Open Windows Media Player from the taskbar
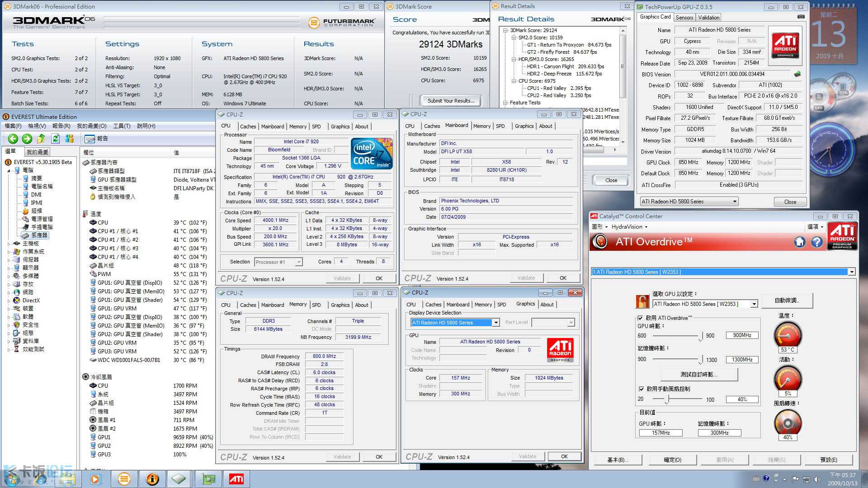Screen dimensions: 868x488 [95, 479]
